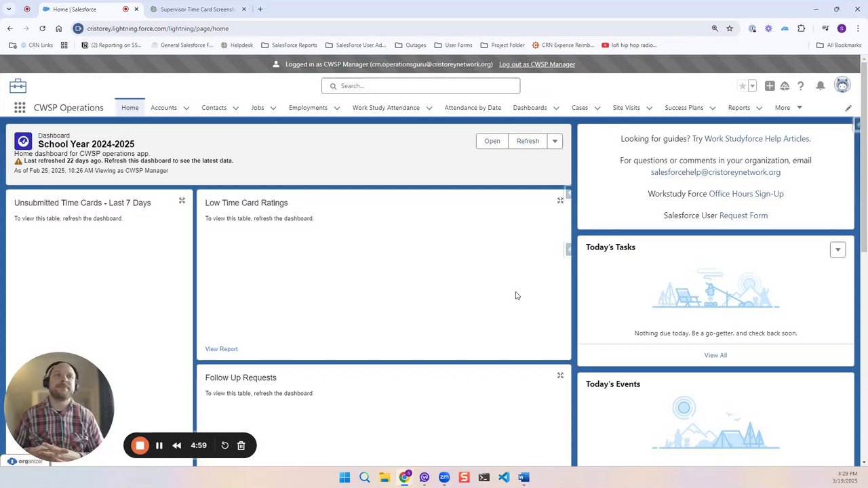Click the dashboard Open button

(492, 141)
